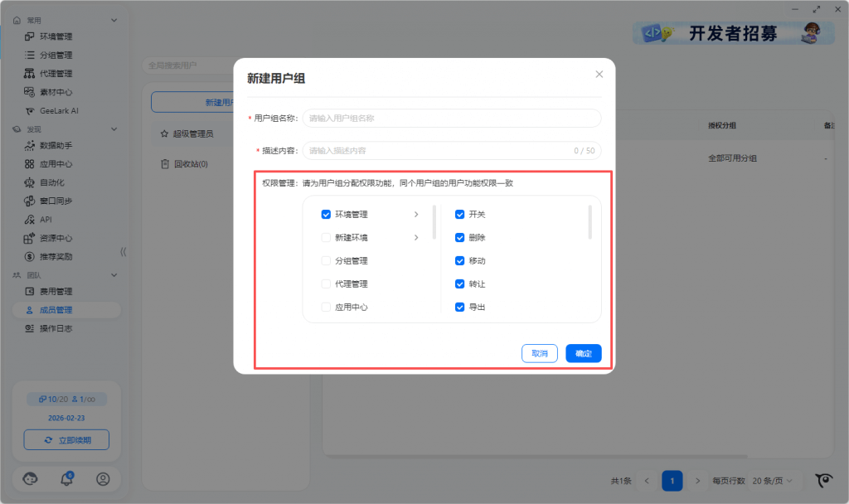The width and height of the screenshot is (849, 504).
Task: Click the 用户组名称 input field
Action: (452, 119)
